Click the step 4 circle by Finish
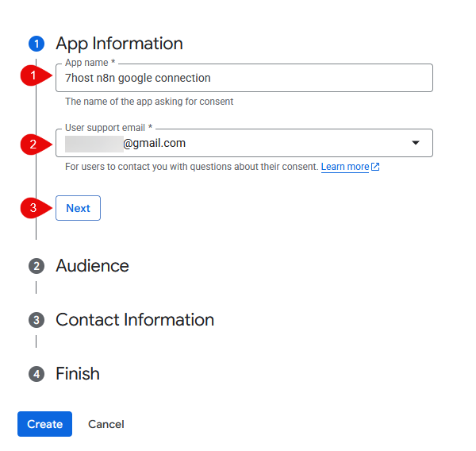This screenshot has width=476, height=451. pyautogui.click(x=36, y=374)
